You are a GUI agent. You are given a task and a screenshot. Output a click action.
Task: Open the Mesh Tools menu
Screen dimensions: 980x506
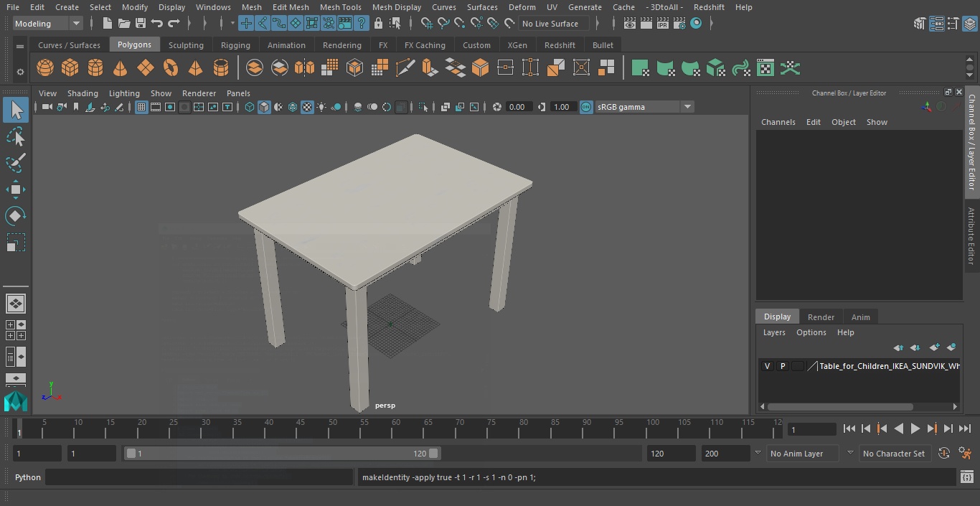point(340,7)
